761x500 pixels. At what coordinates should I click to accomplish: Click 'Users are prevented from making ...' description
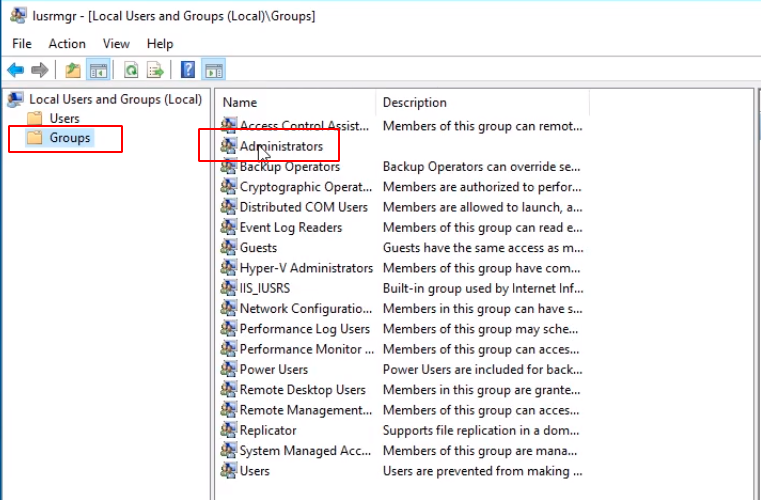pyautogui.click(x=482, y=471)
